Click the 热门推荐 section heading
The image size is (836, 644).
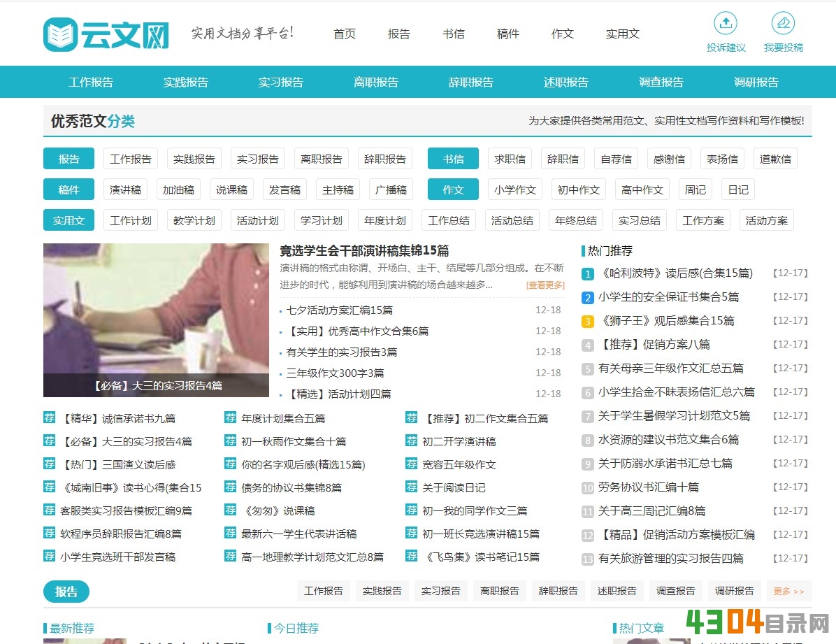pos(610,251)
